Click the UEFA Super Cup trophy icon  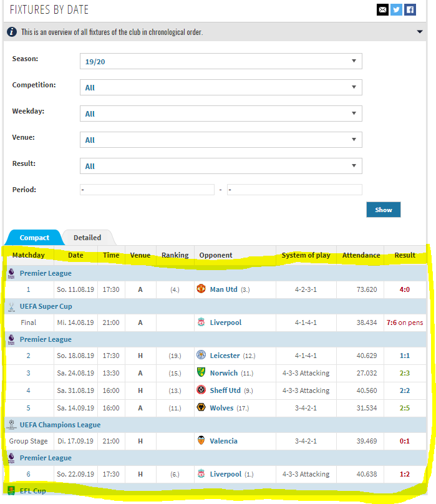[x=11, y=307]
